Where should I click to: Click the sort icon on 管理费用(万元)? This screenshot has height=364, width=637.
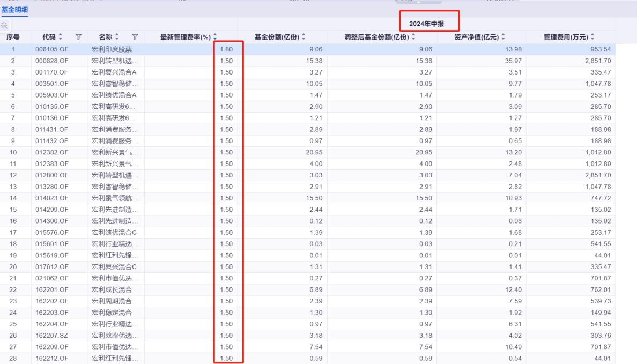pos(591,38)
